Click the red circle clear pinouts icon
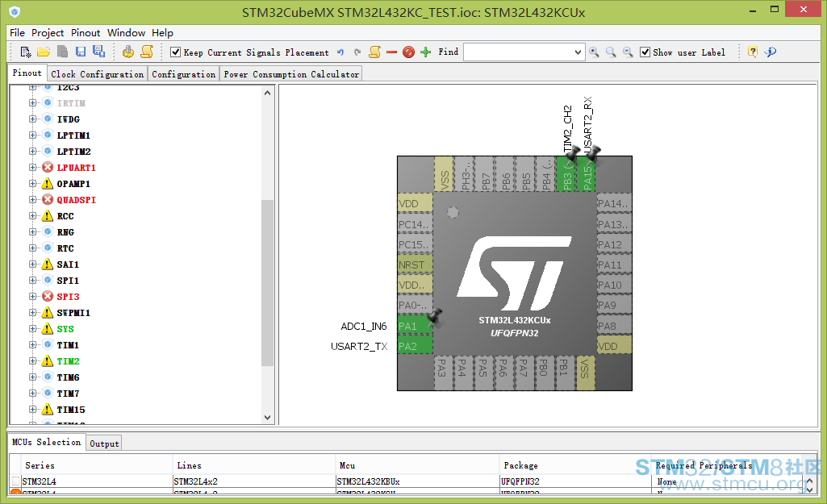 [x=408, y=52]
